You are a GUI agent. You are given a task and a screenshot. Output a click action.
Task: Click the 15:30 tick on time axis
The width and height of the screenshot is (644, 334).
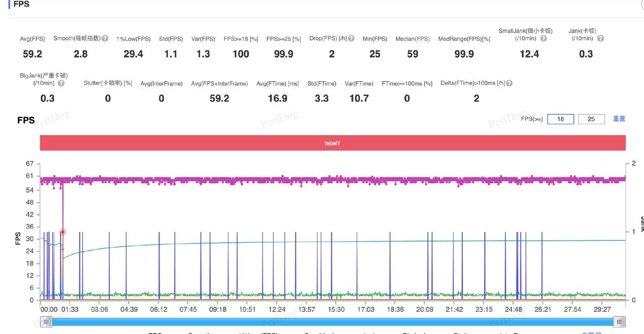[x=336, y=309]
